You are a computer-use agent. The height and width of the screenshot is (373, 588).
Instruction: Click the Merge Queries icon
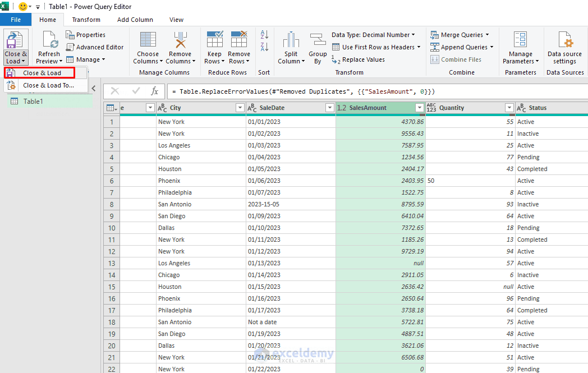[x=435, y=35]
